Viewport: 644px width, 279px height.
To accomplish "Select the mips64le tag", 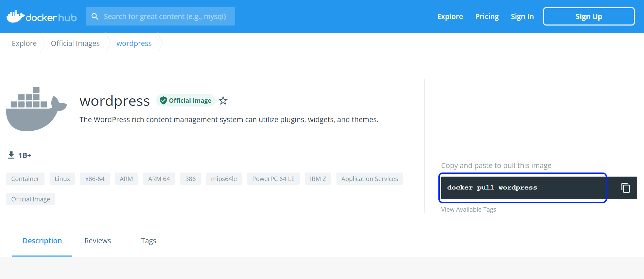I will coord(224,179).
